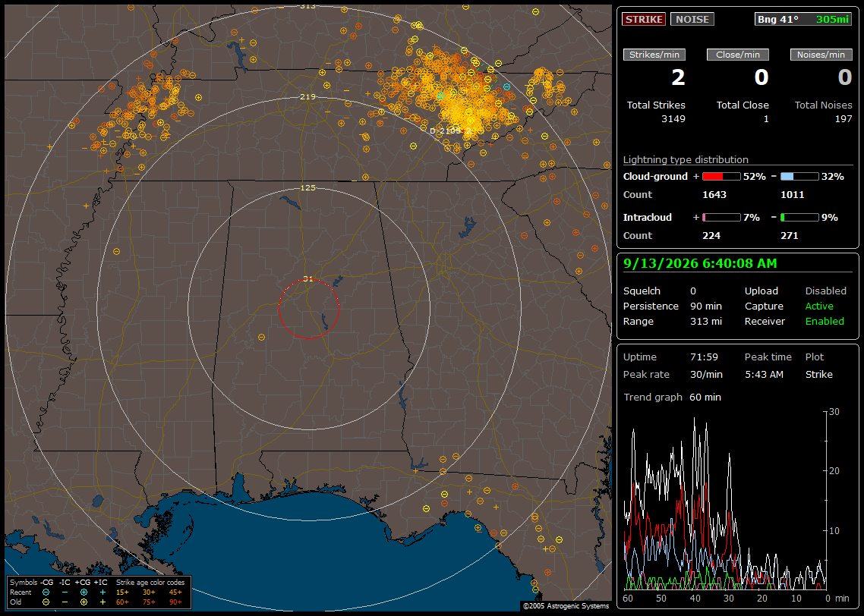Switch to the STRIKE mode tab
Screen dimensions: 864x616
coord(644,19)
